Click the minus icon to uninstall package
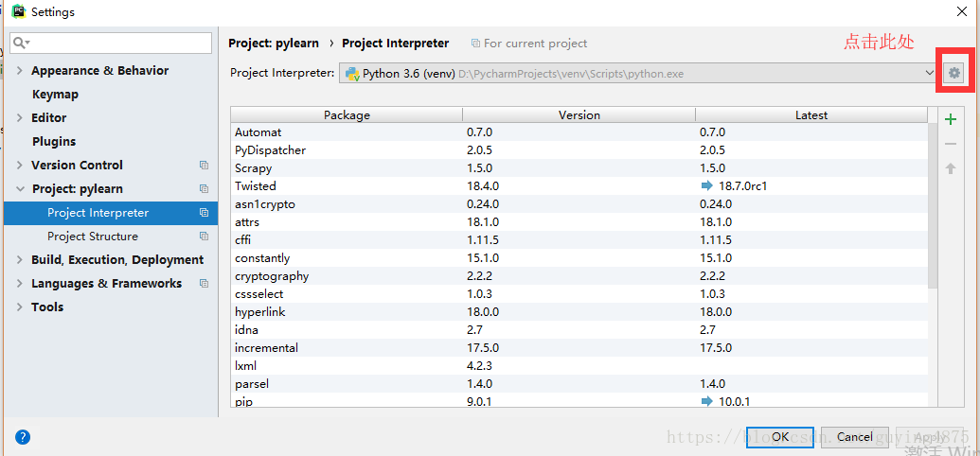This screenshot has height=456, width=980. [951, 144]
